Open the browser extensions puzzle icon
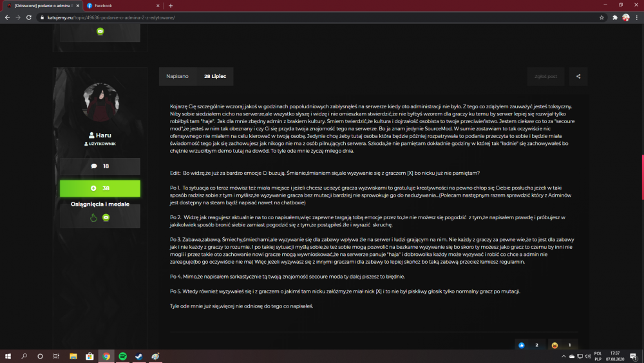644x363 pixels. click(615, 17)
